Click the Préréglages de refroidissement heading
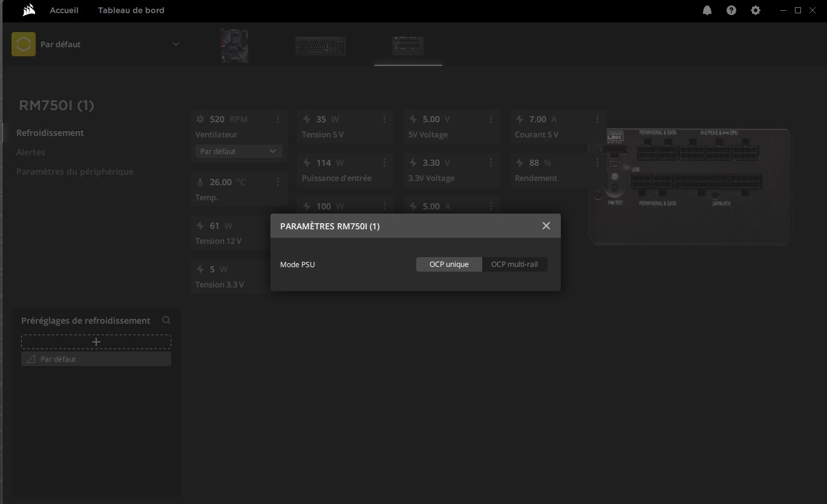 click(x=86, y=321)
